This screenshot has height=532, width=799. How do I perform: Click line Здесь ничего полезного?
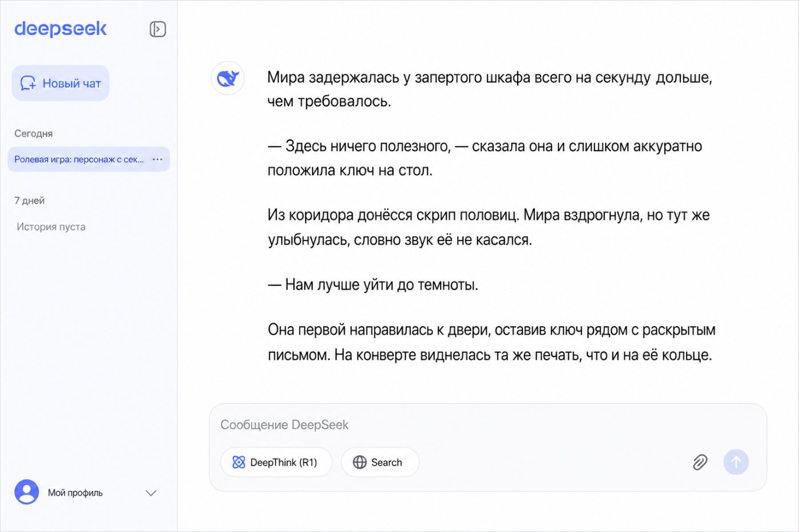[485, 158]
